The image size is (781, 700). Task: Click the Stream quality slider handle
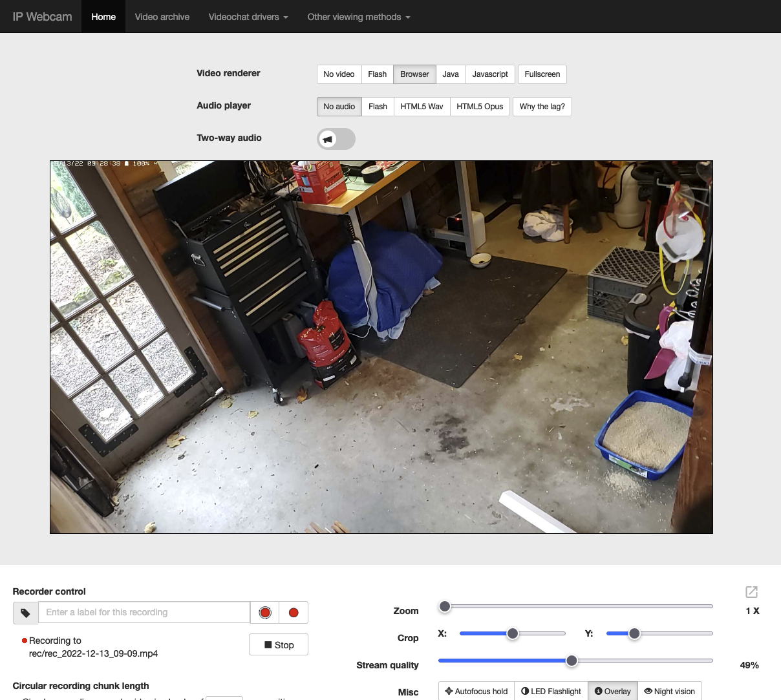pyautogui.click(x=572, y=661)
